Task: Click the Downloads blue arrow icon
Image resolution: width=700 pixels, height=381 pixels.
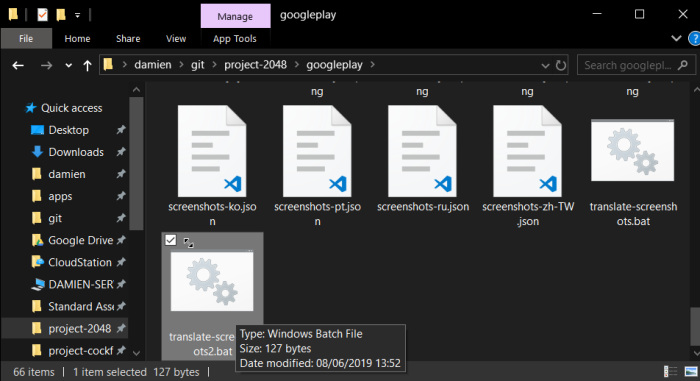Action: pyautogui.click(x=38, y=152)
